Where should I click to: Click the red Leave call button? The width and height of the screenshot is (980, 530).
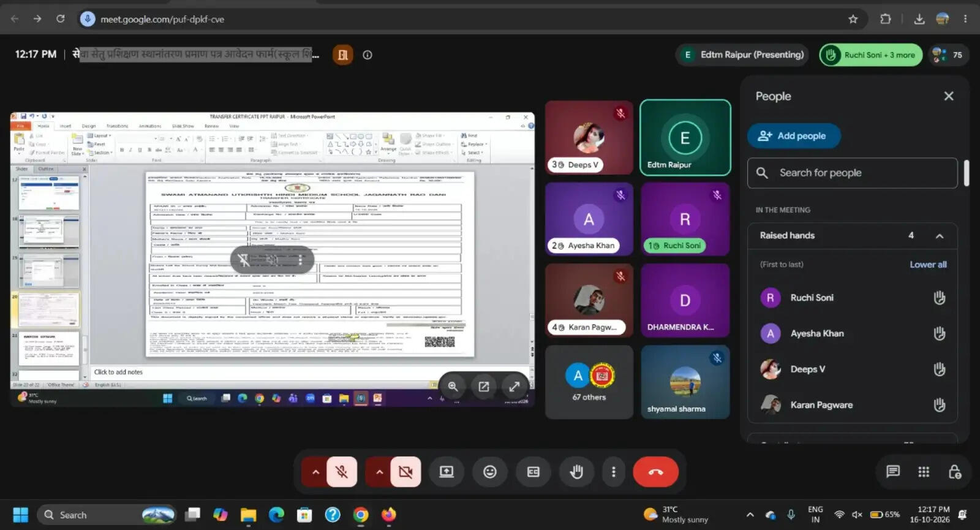coord(655,472)
